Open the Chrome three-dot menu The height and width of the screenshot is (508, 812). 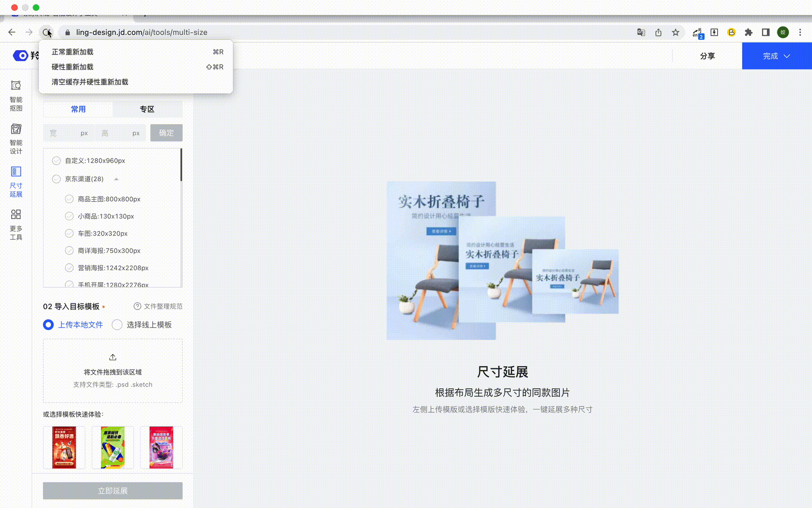[801, 32]
